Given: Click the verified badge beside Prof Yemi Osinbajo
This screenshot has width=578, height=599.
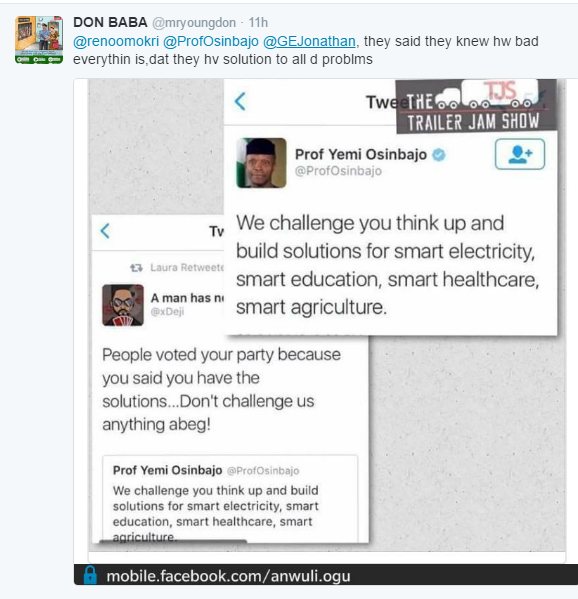Looking at the screenshot, I should 439,155.
